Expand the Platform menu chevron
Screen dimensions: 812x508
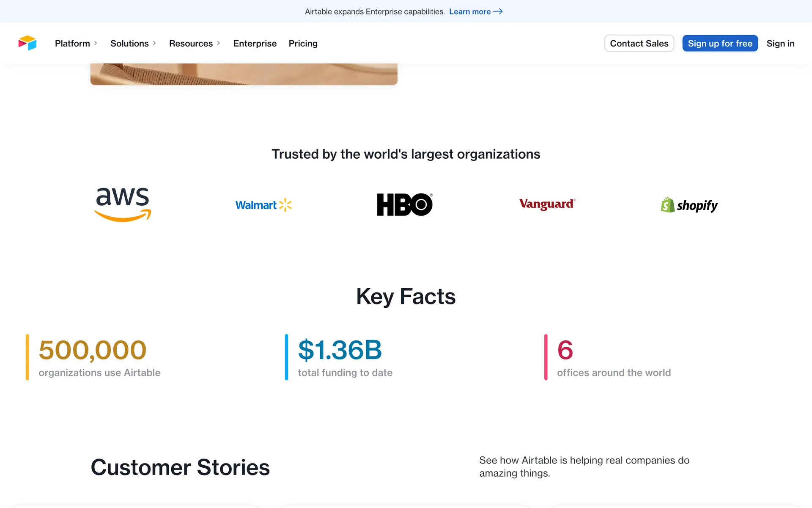(x=96, y=43)
